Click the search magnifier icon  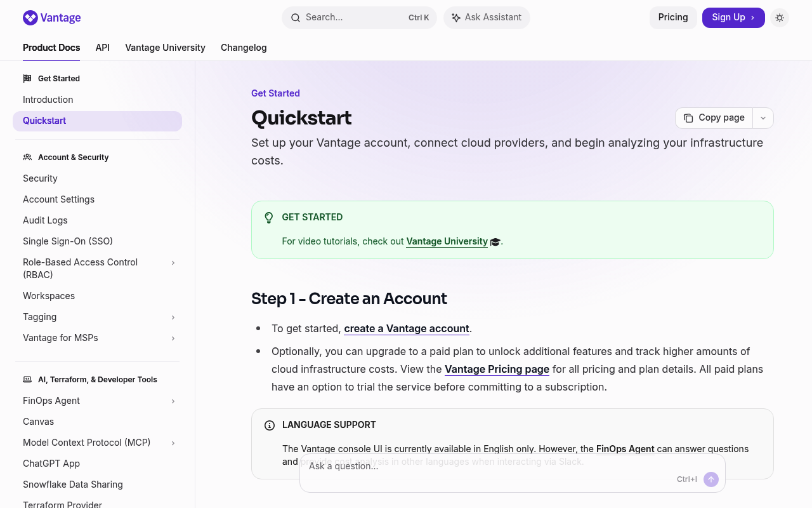point(296,18)
